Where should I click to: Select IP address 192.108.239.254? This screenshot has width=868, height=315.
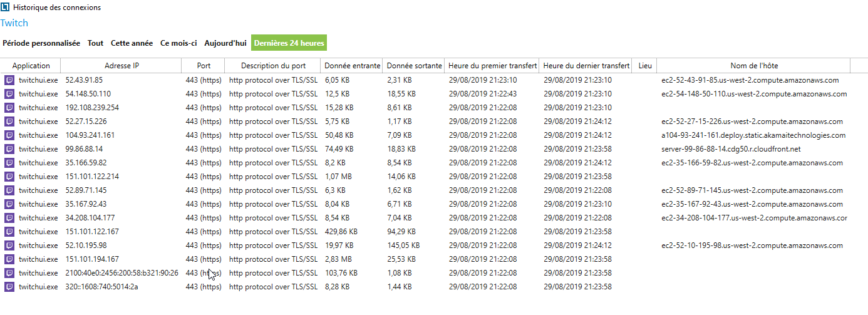pos(92,108)
